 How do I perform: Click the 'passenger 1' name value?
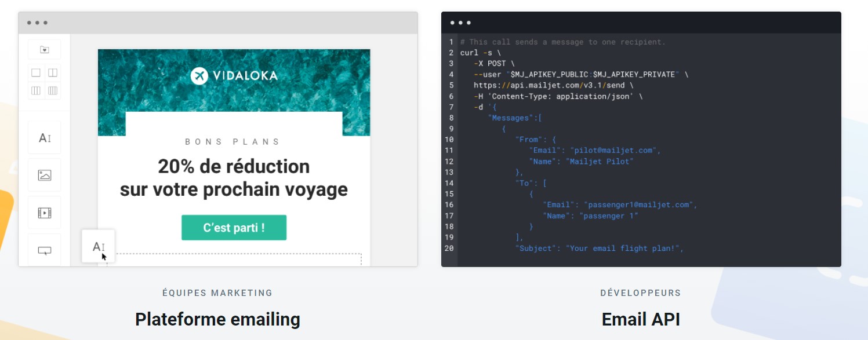coord(609,215)
